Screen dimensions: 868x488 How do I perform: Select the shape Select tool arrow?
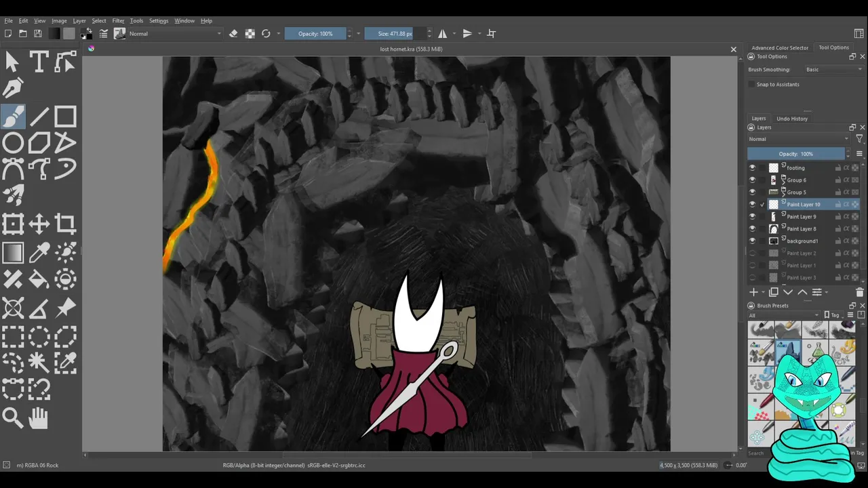click(x=12, y=62)
